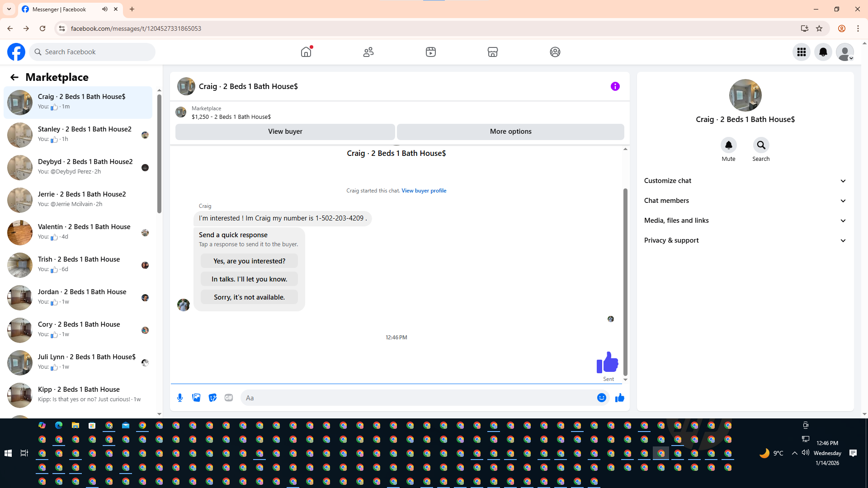
Task: Open View buyer profile link
Action: click(x=424, y=191)
